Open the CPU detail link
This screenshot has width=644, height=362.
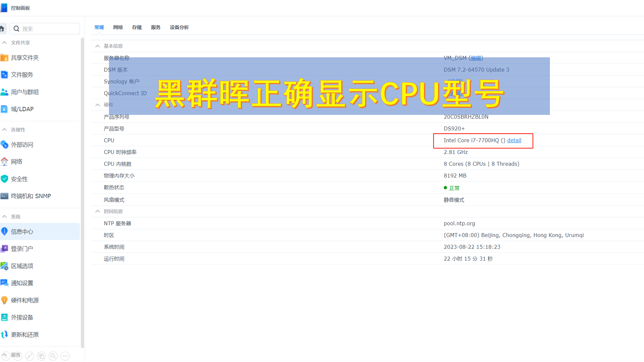[514, 140]
